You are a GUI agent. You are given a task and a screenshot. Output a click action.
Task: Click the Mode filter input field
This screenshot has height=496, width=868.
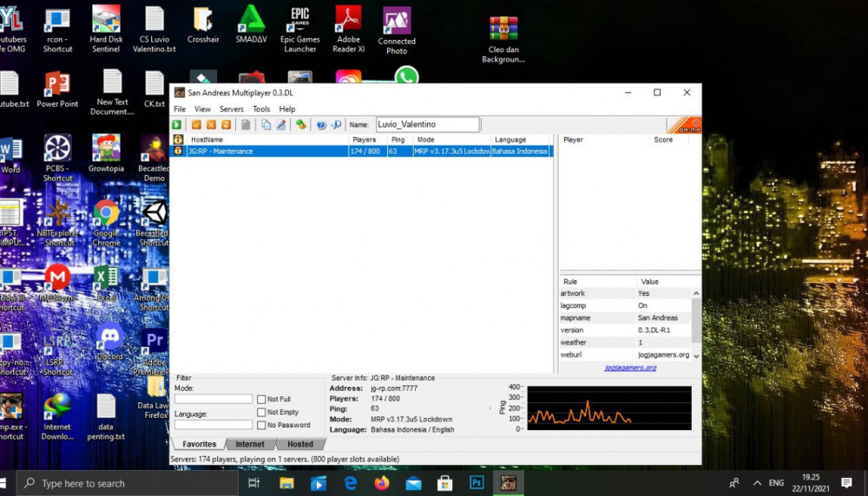214,399
